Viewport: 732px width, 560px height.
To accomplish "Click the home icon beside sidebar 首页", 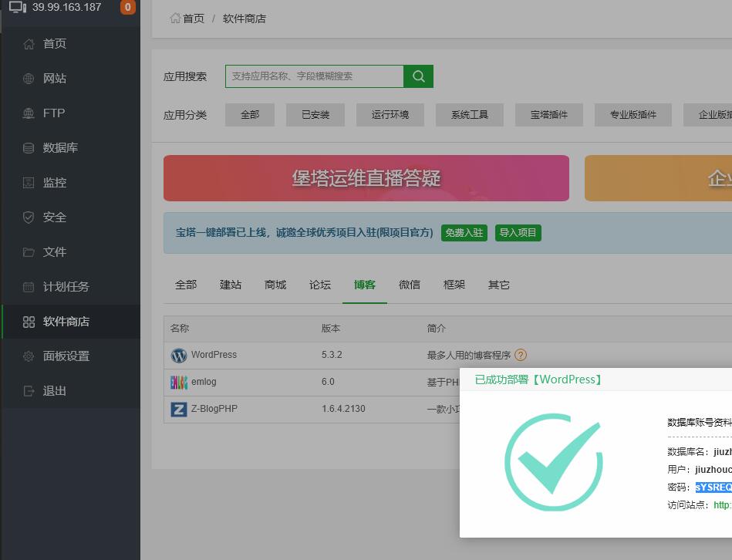I will click(x=29, y=44).
